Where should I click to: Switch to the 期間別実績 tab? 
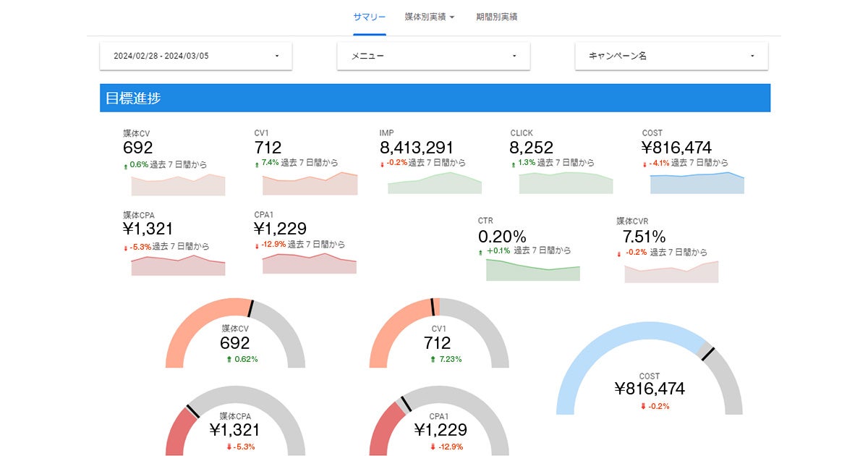coord(497,17)
